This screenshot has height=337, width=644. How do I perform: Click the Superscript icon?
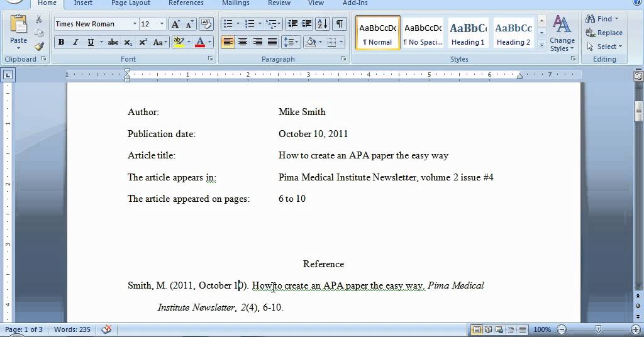coord(143,42)
